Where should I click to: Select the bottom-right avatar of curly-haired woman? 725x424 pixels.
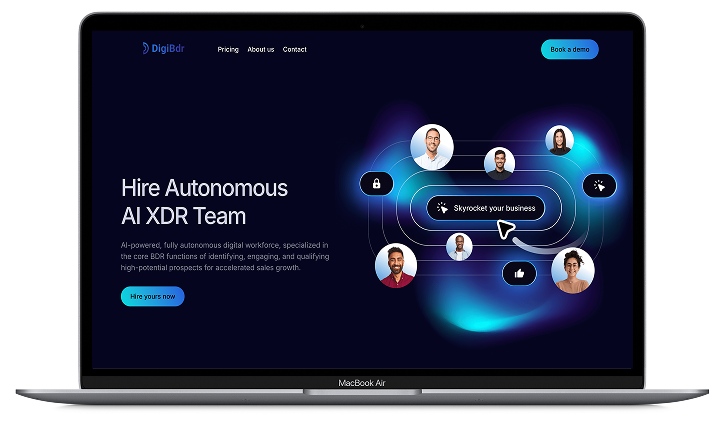pyautogui.click(x=573, y=270)
